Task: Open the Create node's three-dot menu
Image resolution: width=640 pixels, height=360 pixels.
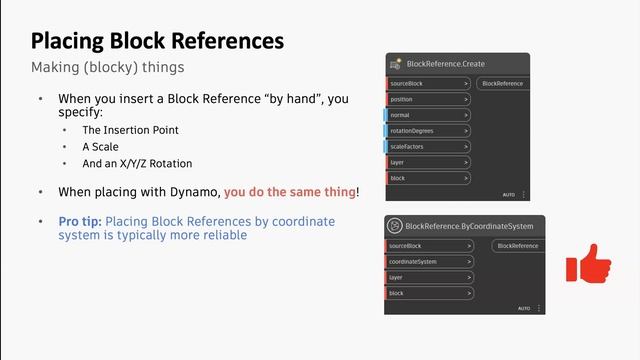Action: coord(524,195)
